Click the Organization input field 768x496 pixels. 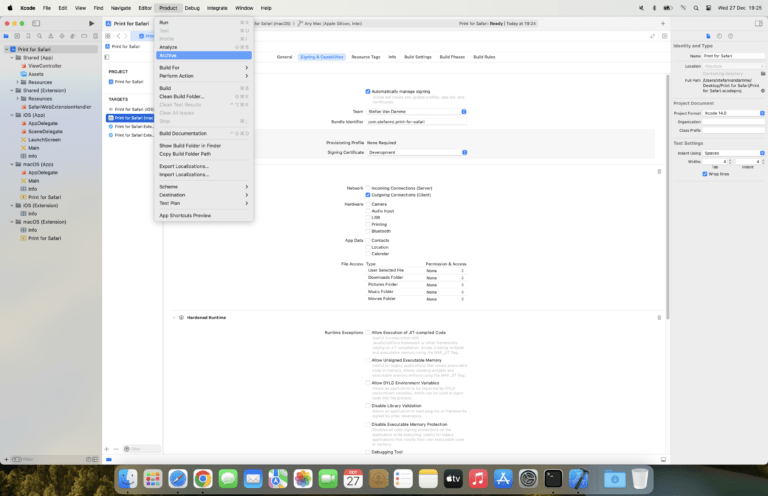pos(734,122)
